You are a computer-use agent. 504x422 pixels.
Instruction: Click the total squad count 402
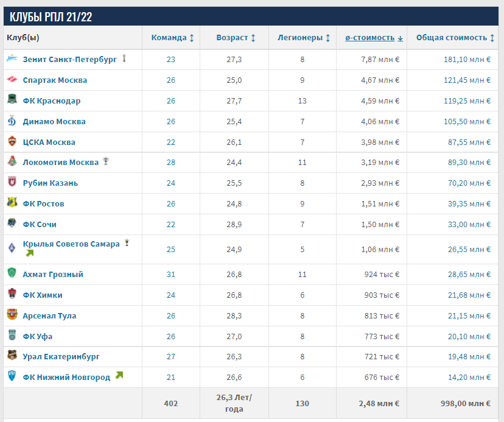tap(170, 403)
